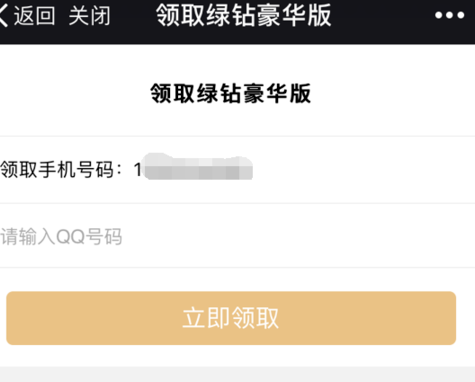Click the 返回 back text

pos(34,15)
